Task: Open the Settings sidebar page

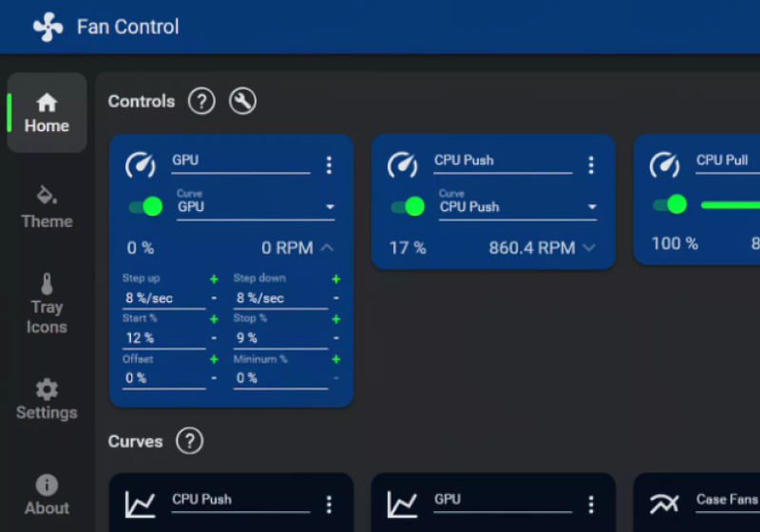Action: (47, 399)
